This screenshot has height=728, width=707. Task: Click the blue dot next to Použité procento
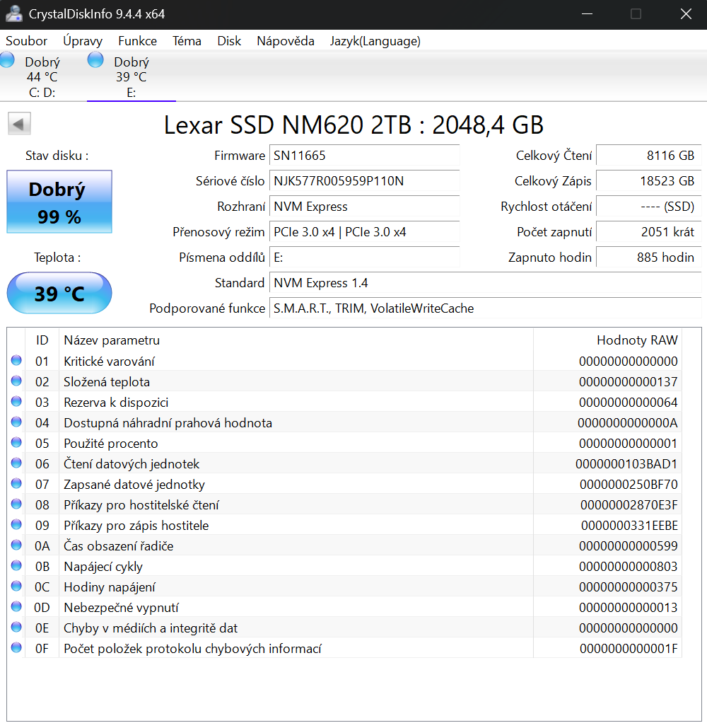click(16, 443)
